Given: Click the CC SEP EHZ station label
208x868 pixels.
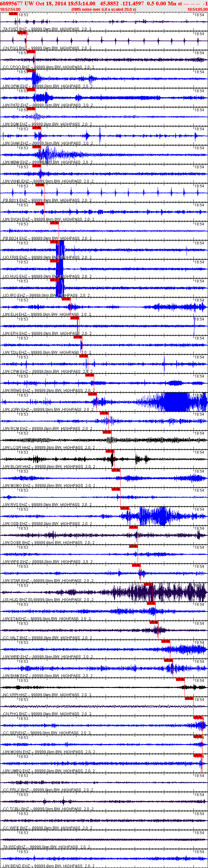Looking at the screenshot, I should click(x=15, y=733).
